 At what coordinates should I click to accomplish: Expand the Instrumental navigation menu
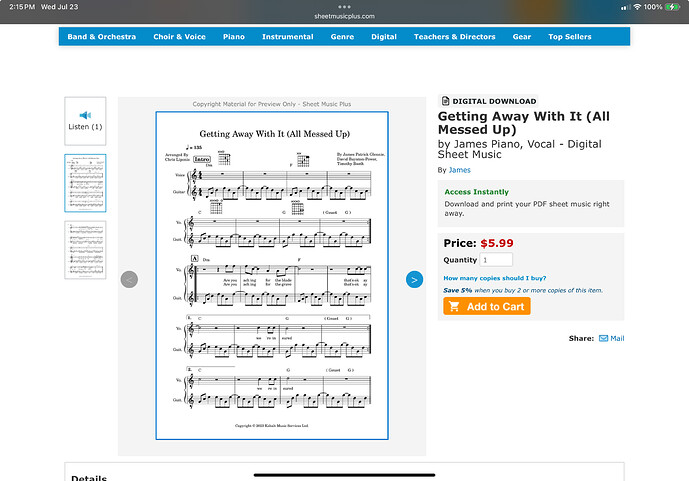click(x=288, y=36)
